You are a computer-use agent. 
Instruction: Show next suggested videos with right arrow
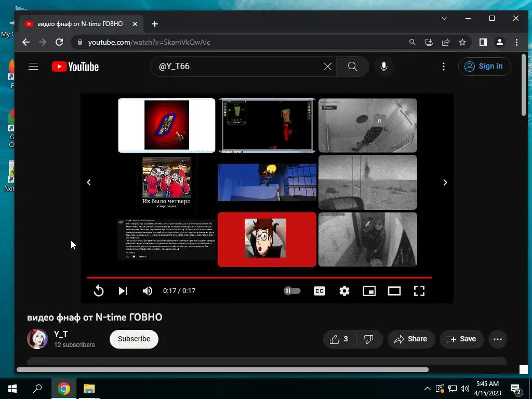tap(445, 182)
